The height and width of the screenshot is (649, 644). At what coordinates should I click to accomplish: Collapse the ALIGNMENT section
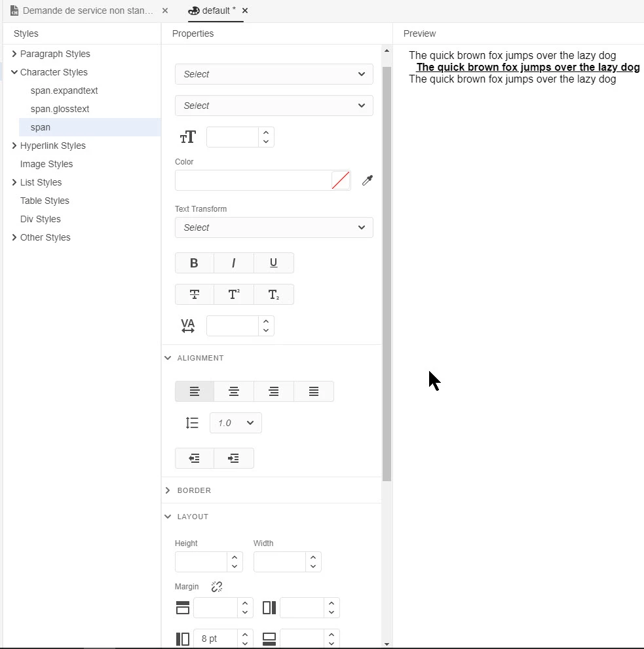coord(168,358)
